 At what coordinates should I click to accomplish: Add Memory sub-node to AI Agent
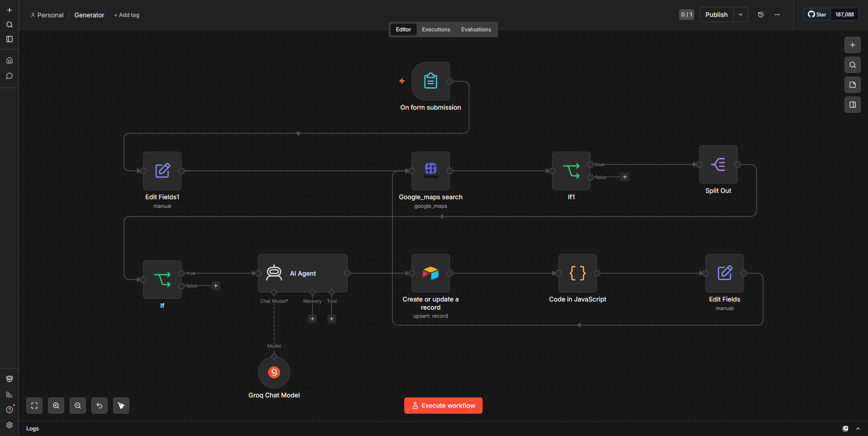pyautogui.click(x=312, y=319)
